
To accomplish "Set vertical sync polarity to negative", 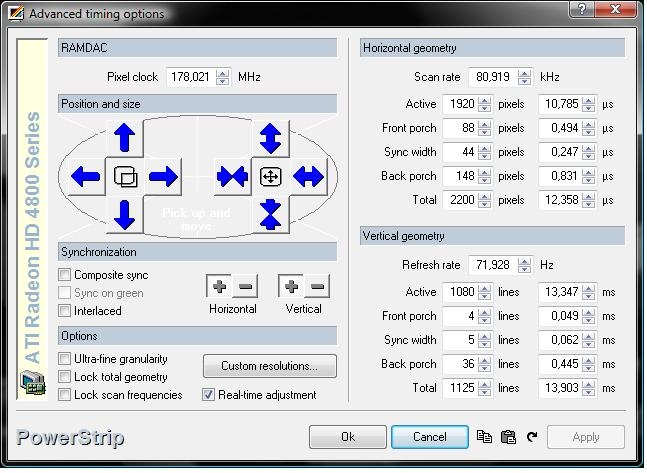I will pyautogui.click(x=317, y=286).
